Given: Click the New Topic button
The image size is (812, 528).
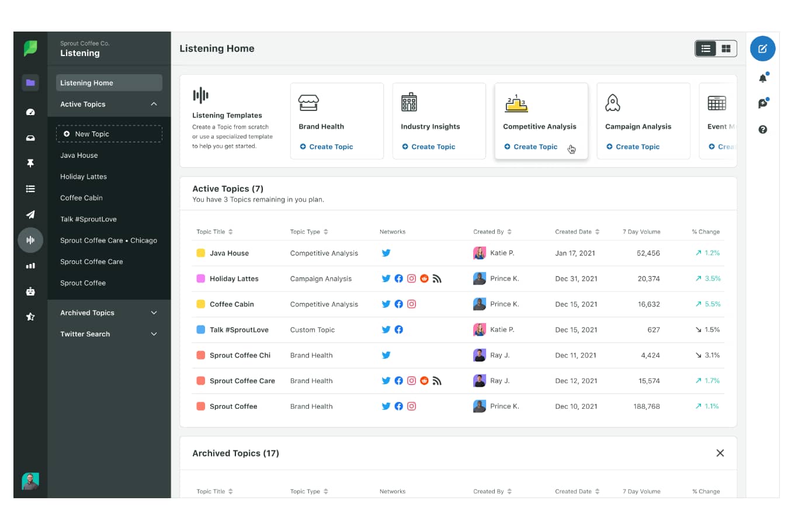Looking at the screenshot, I should point(109,133).
